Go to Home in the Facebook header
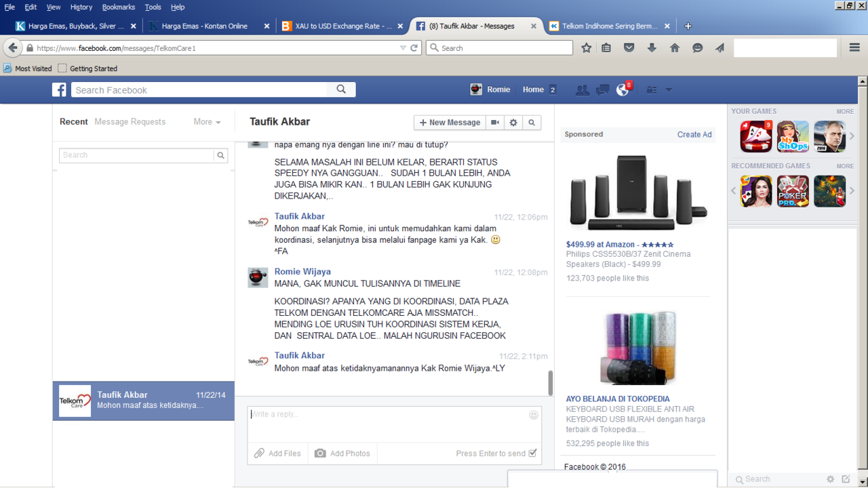The height and width of the screenshot is (488, 868). (533, 89)
